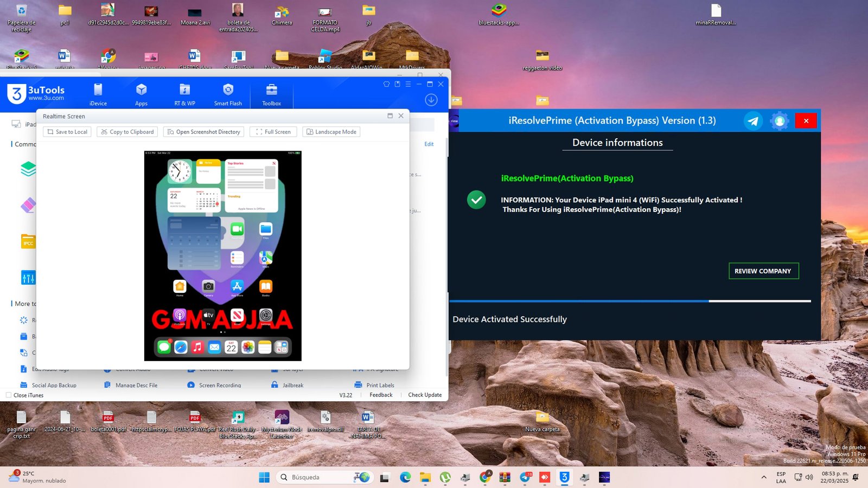Open the 3uTools hamburger menu icon

tap(408, 84)
